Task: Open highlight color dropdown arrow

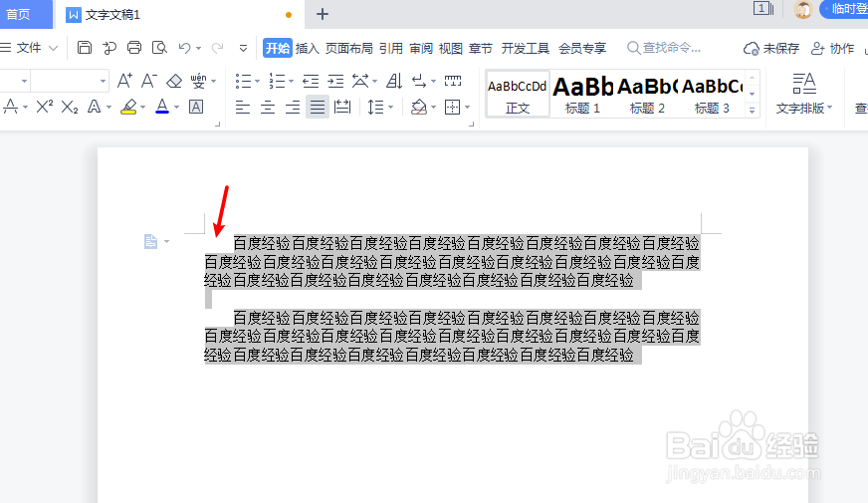Action: pyautogui.click(x=142, y=107)
